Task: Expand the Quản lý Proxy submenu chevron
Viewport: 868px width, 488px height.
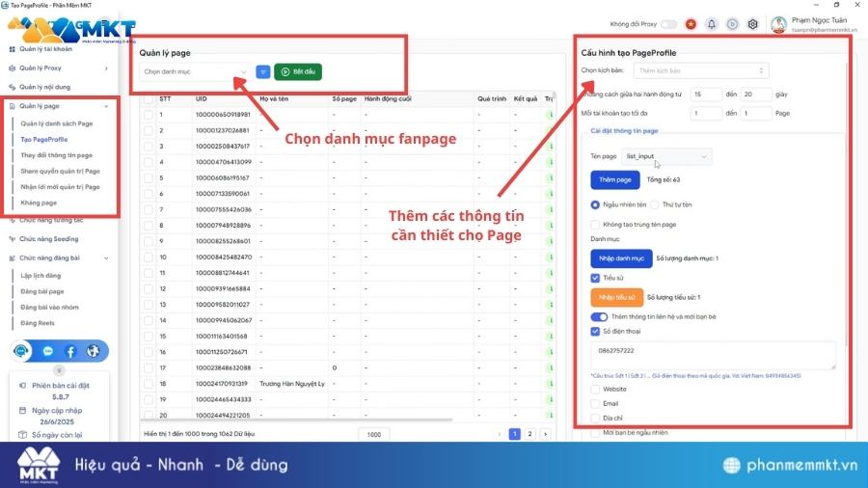Action: click(x=106, y=68)
